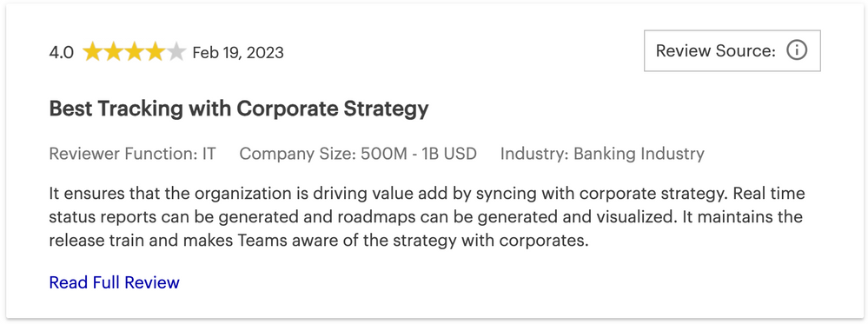Click review line starting 'release train and'
The width and height of the screenshot is (868, 324).
[x=318, y=241]
